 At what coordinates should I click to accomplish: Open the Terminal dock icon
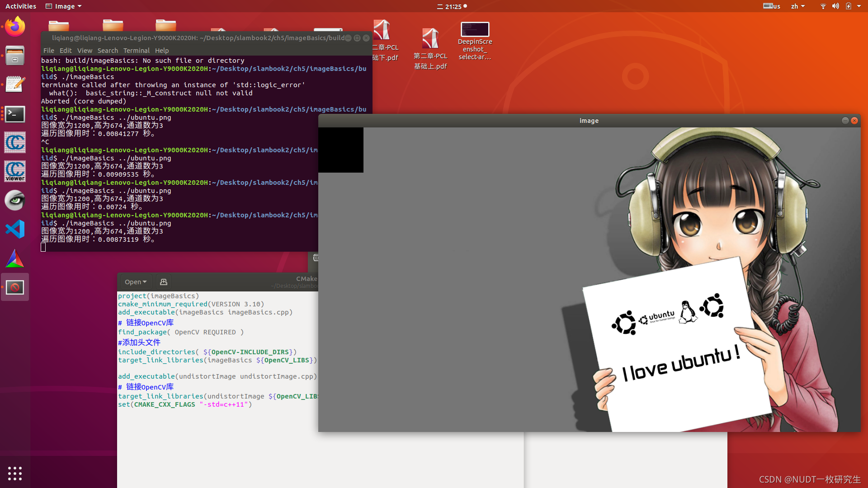coord(15,114)
